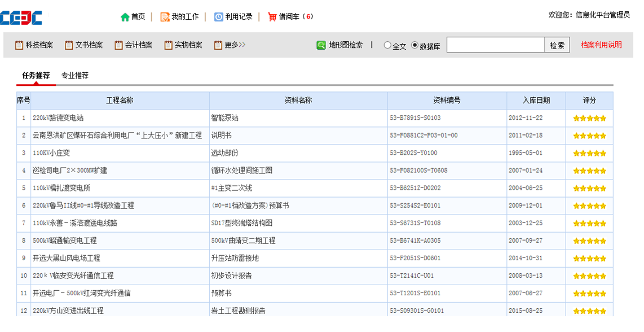The width and height of the screenshot is (644, 332).
Task: Click the search text input field
Action: click(x=495, y=45)
